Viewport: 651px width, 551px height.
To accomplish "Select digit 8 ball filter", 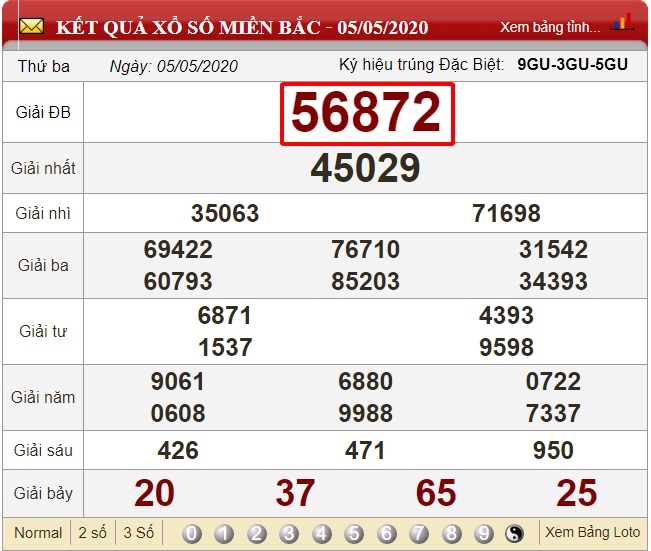I will 451,533.
